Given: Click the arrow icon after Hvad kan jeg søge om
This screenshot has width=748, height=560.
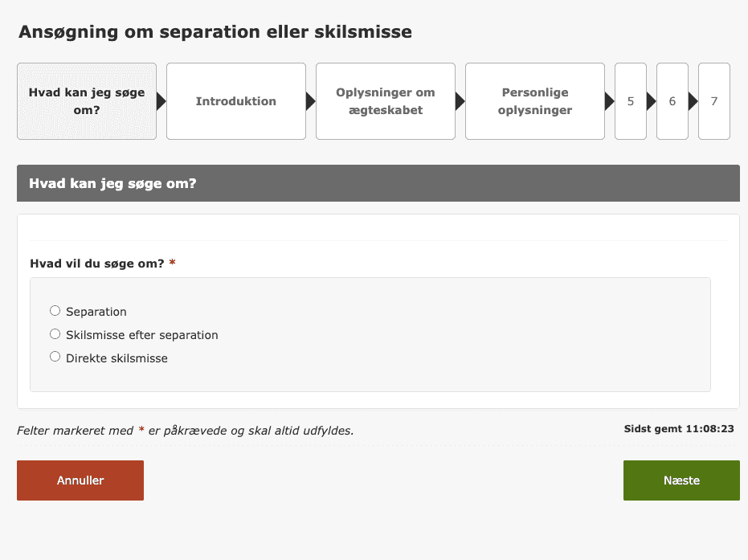Looking at the screenshot, I should (161, 101).
